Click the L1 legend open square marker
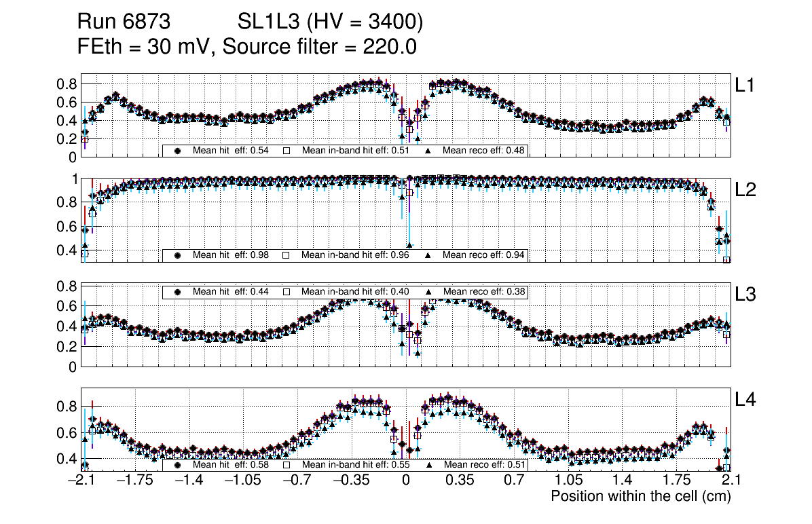The height and width of the screenshot is (524, 812). point(286,151)
